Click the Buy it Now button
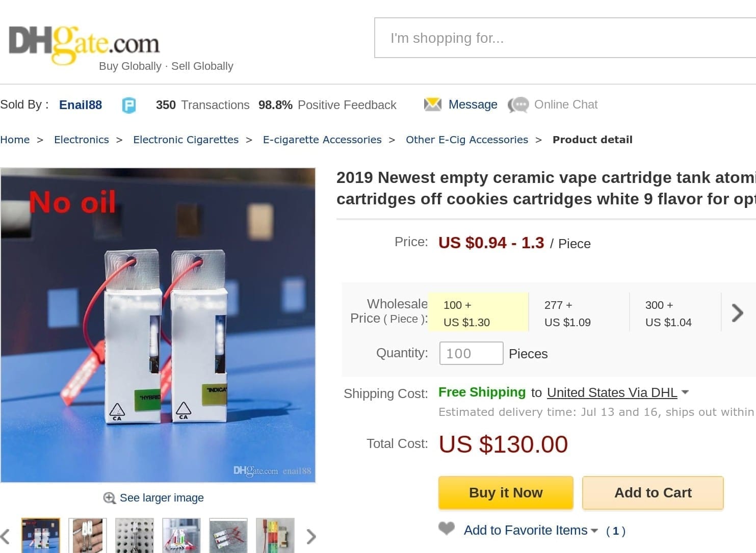756x553 pixels. [505, 492]
